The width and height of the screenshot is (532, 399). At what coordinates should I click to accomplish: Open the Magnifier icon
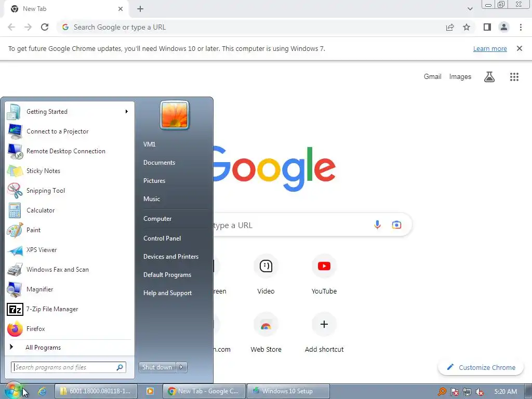coord(15,289)
